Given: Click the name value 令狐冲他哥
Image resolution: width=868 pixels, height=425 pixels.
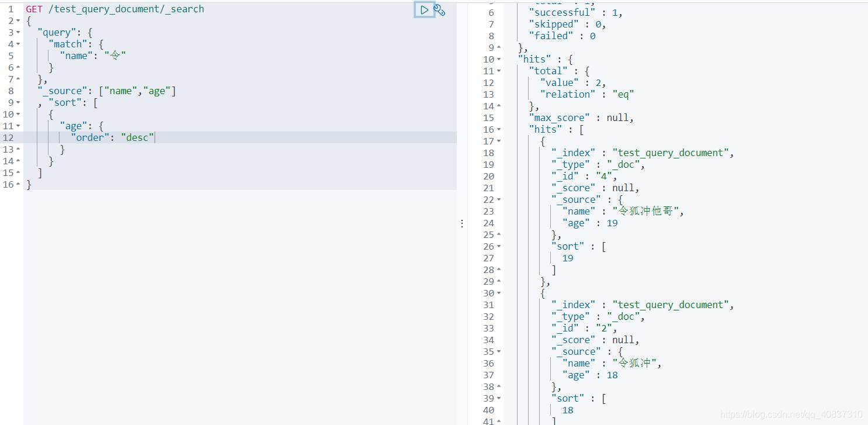Looking at the screenshot, I should [645, 211].
